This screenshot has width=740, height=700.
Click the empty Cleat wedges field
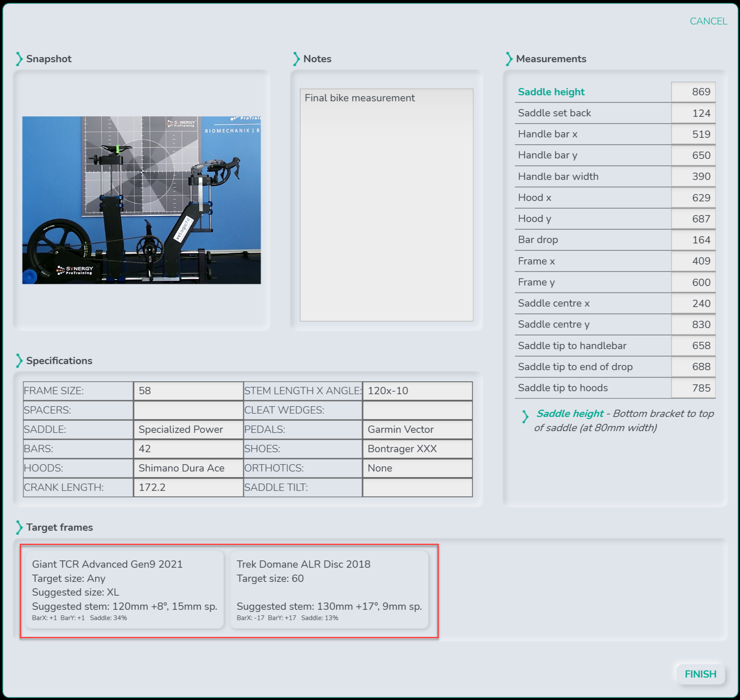(418, 410)
